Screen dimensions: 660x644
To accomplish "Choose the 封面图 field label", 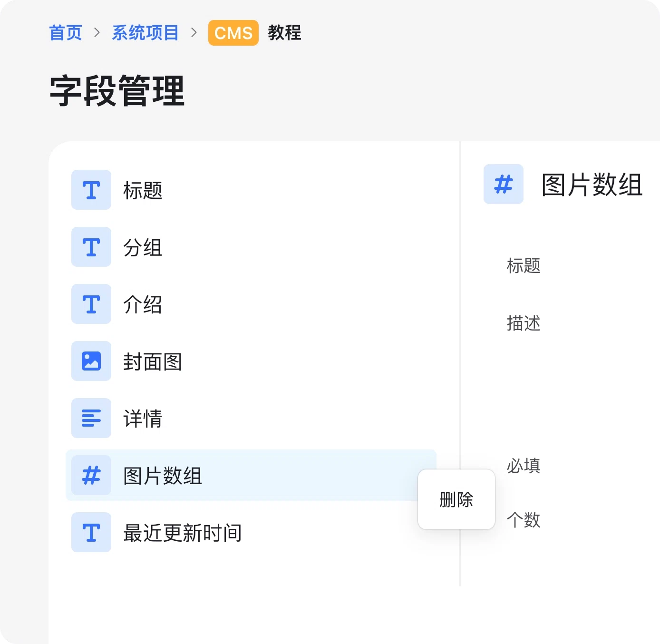I will click(153, 361).
